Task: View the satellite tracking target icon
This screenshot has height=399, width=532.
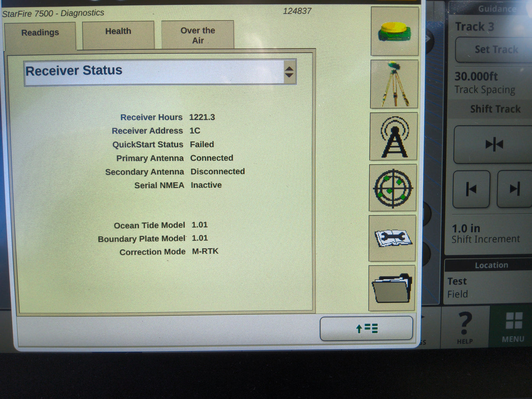Action: 392,188
